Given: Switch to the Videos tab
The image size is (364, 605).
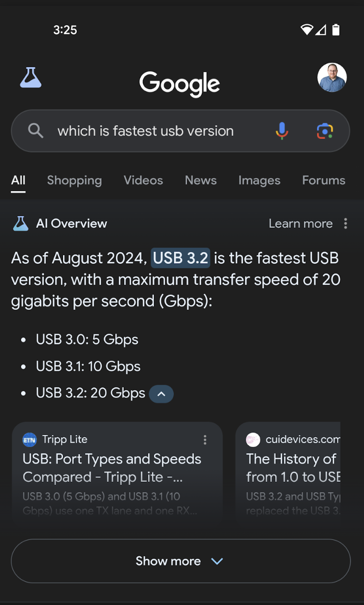Looking at the screenshot, I should [x=143, y=180].
